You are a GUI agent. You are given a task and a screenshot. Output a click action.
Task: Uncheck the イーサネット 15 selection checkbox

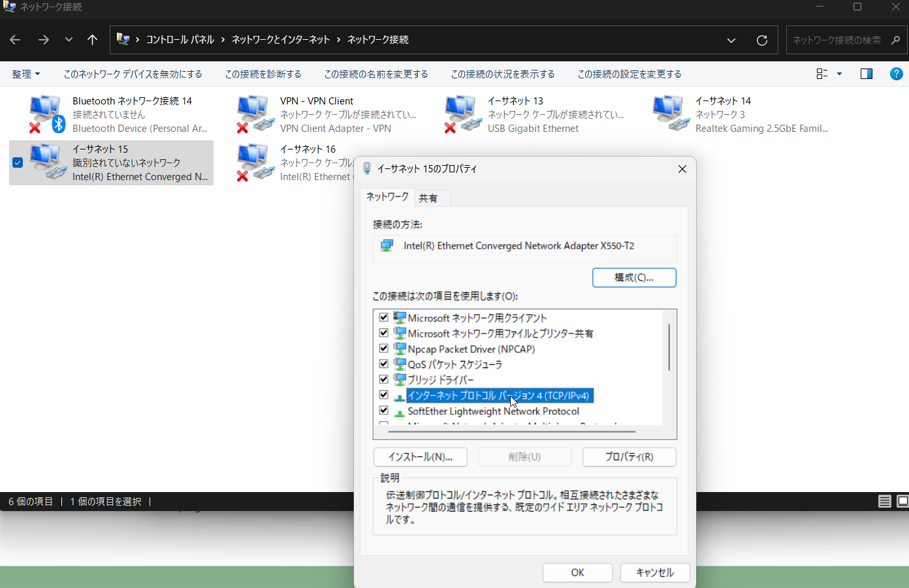tap(18, 162)
